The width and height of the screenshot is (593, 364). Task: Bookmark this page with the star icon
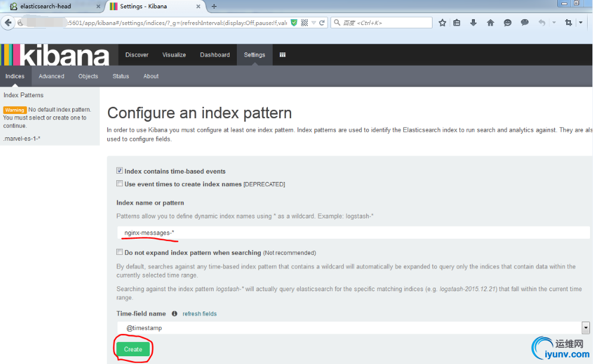[442, 23]
